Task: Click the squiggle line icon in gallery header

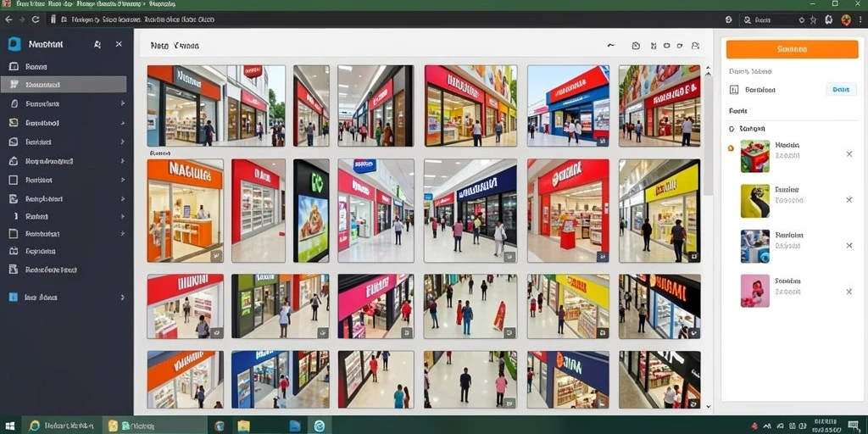Action: tap(611, 46)
